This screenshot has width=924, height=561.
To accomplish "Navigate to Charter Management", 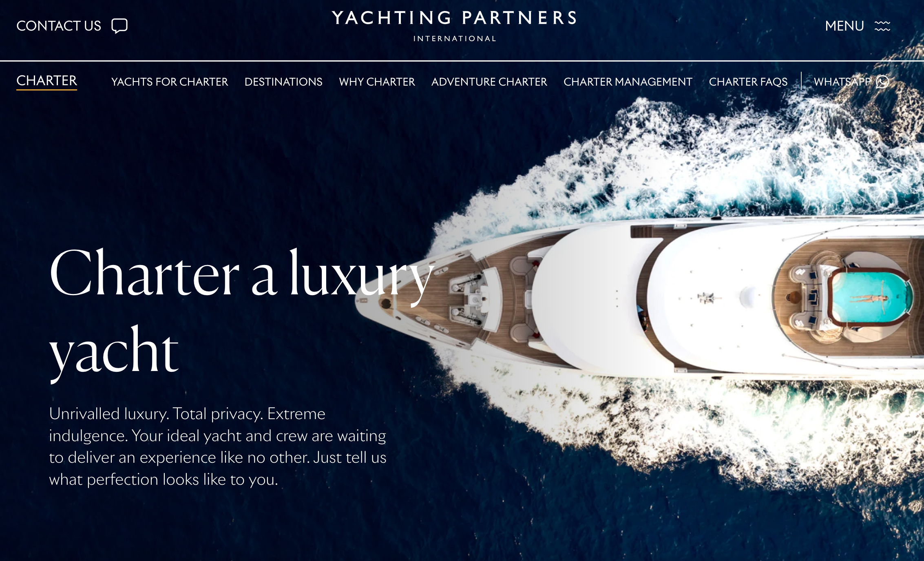I will [x=628, y=82].
